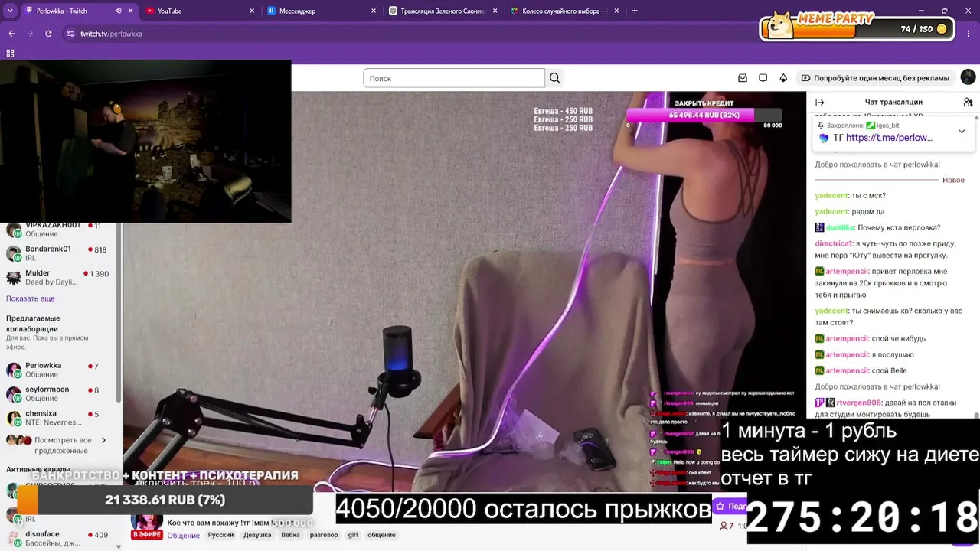The width and height of the screenshot is (980, 551).
Task: Click the girl stream tag
Action: coord(353,535)
